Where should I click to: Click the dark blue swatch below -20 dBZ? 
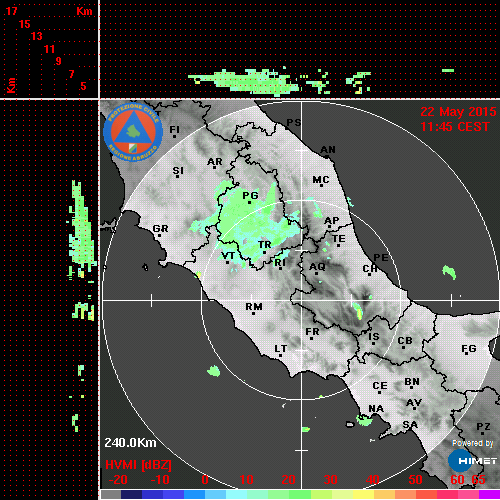coord(131,494)
